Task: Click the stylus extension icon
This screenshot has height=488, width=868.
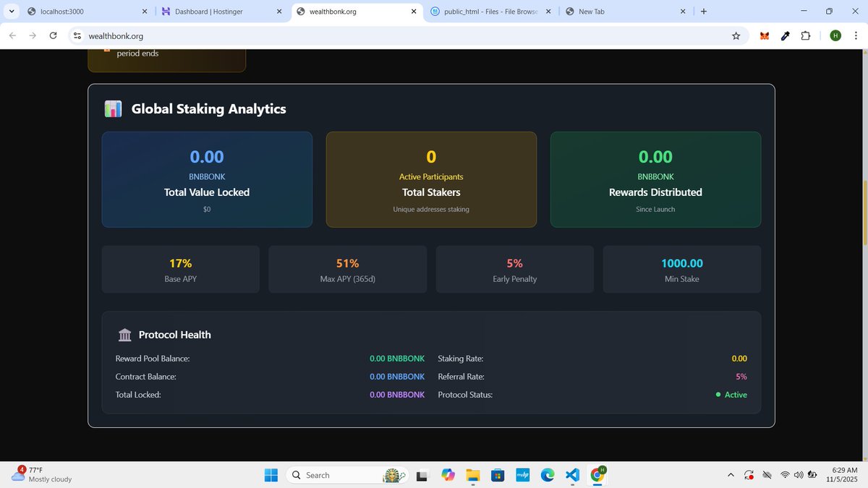Action: (x=785, y=35)
